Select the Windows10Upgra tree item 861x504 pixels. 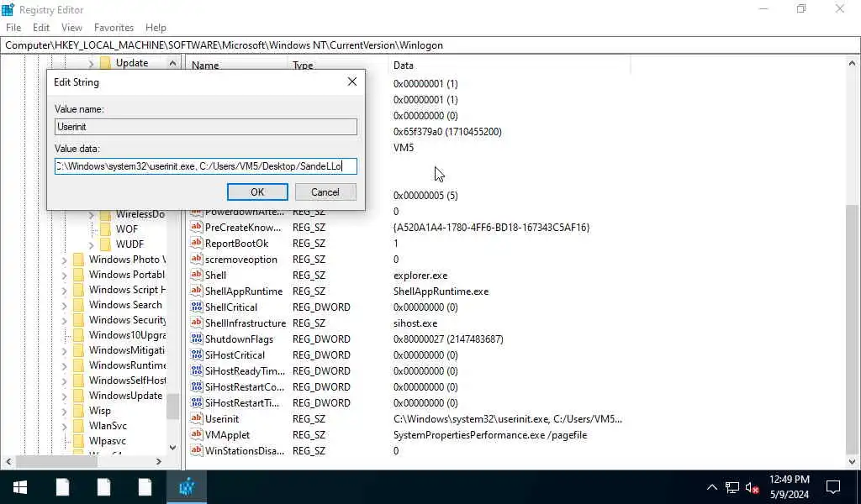[127, 335]
